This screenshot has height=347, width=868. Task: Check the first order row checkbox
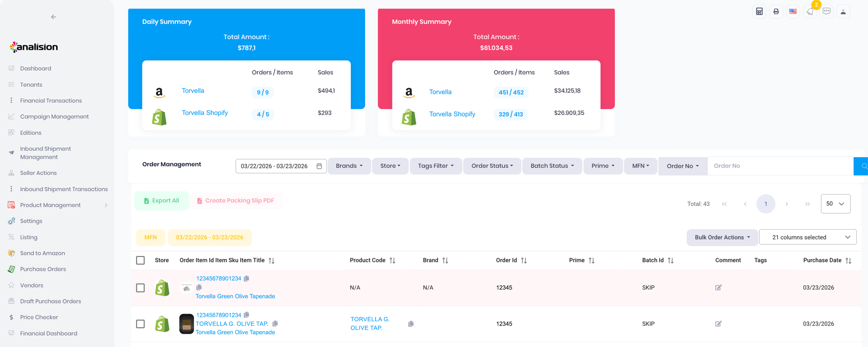click(141, 288)
